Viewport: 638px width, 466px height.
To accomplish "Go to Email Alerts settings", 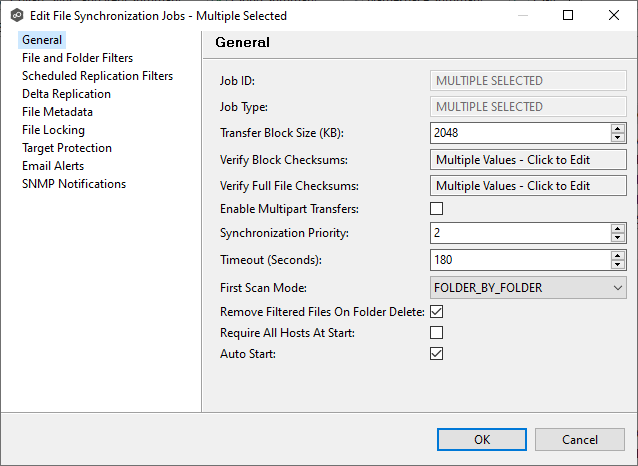I will pyautogui.click(x=53, y=166).
